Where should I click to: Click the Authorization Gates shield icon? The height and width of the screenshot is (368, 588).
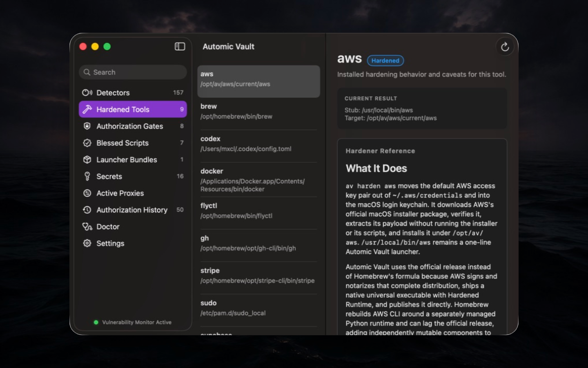click(x=87, y=126)
